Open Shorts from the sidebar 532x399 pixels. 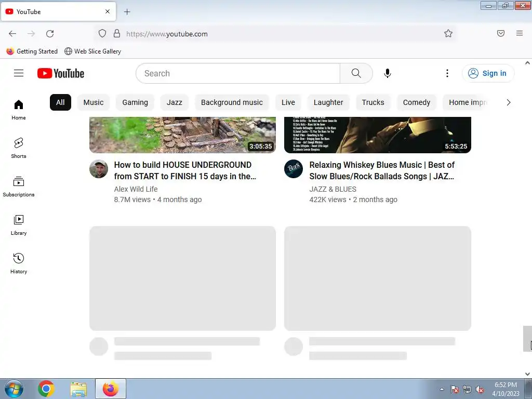click(19, 148)
